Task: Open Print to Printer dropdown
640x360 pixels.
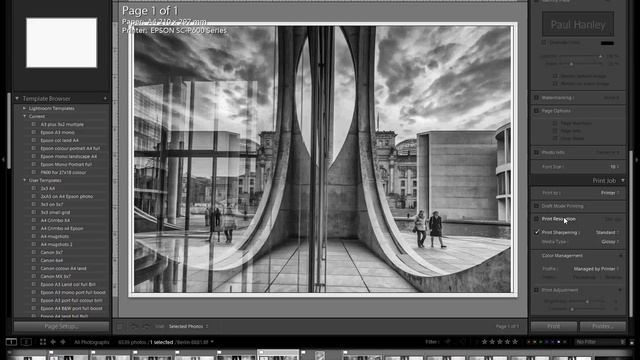Action: (x=610, y=193)
